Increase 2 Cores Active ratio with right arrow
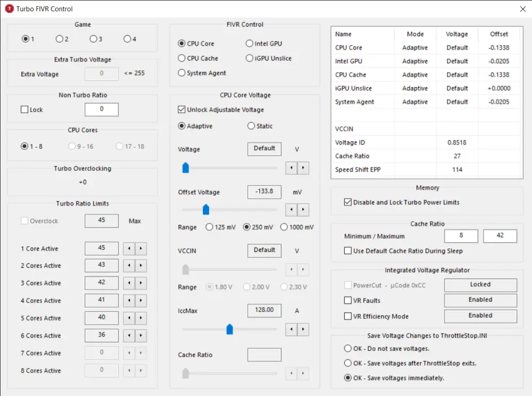 [141, 265]
